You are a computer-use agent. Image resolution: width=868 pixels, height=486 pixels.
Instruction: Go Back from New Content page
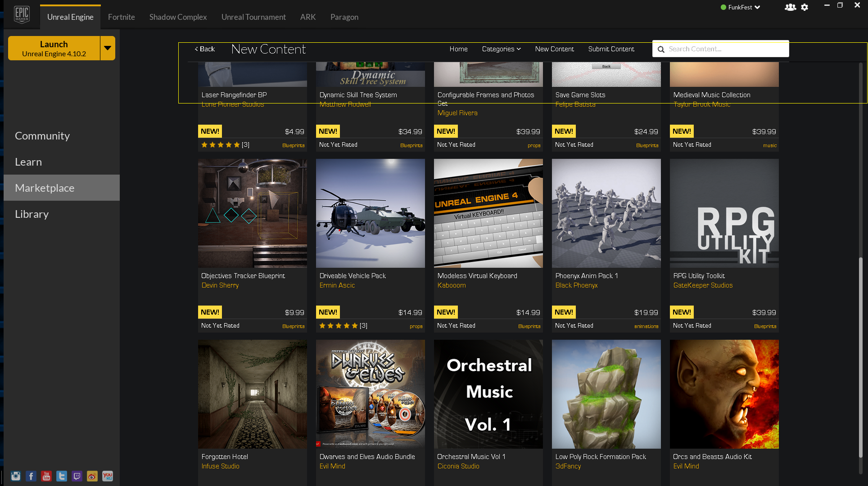(x=205, y=49)
